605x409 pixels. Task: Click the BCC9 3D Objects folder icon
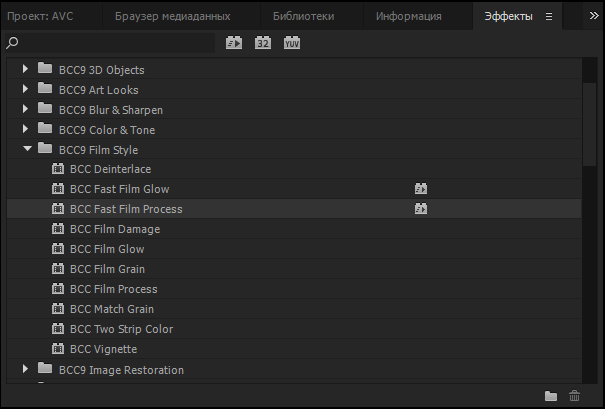(45, 68)
